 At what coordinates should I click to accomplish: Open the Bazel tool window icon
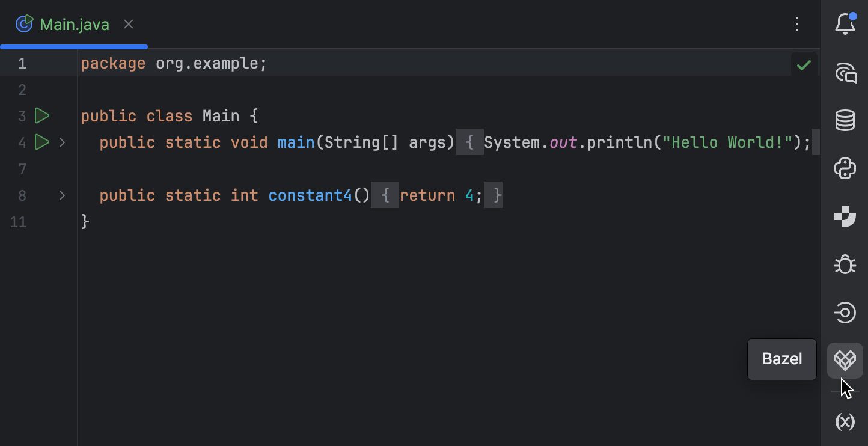(845, 359)
